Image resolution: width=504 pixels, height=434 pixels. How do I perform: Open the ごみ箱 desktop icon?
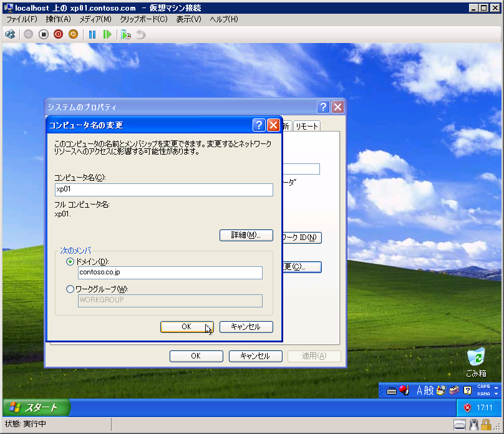476,362
